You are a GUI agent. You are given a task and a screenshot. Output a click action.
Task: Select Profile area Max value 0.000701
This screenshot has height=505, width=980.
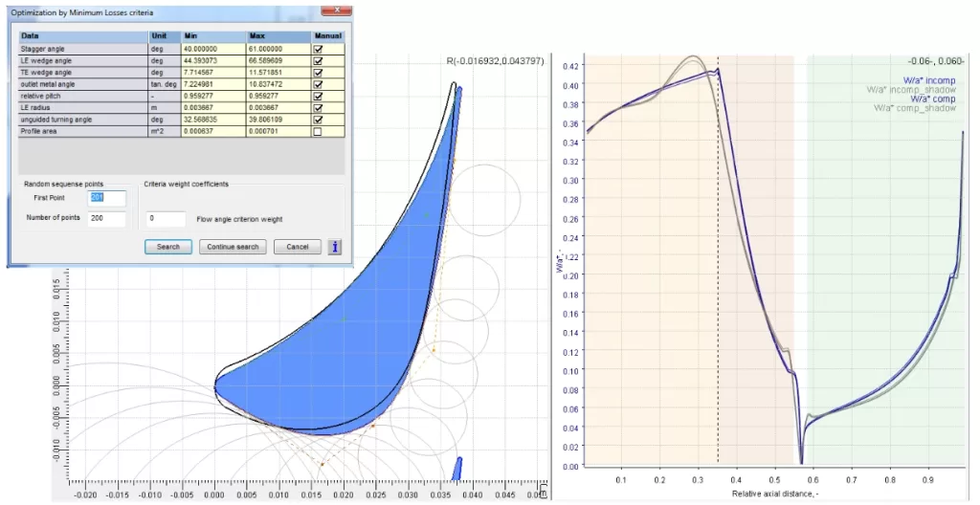pos(278,131)
